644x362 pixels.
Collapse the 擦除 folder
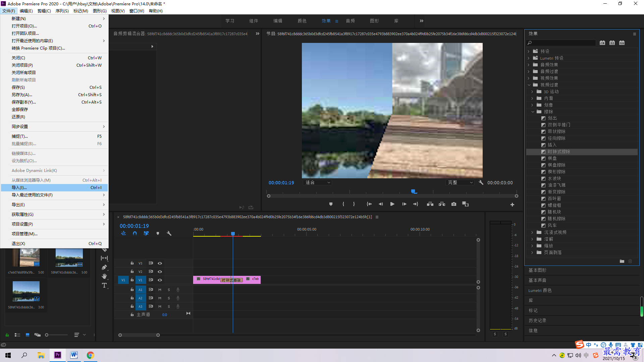point(532,112)
